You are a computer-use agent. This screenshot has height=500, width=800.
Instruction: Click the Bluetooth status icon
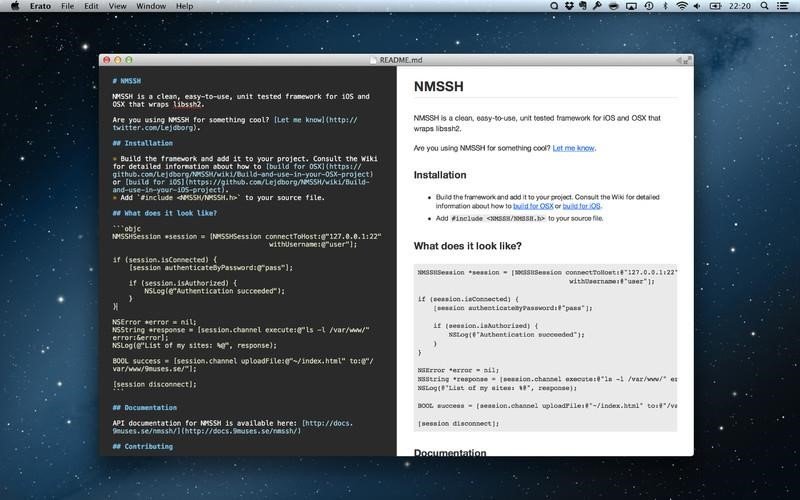665,6
